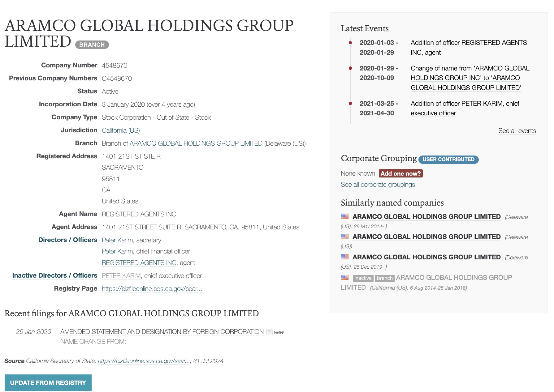This screenshot has height=392, width=554.
Task: Open the See all events link
Action: (517, 131)
